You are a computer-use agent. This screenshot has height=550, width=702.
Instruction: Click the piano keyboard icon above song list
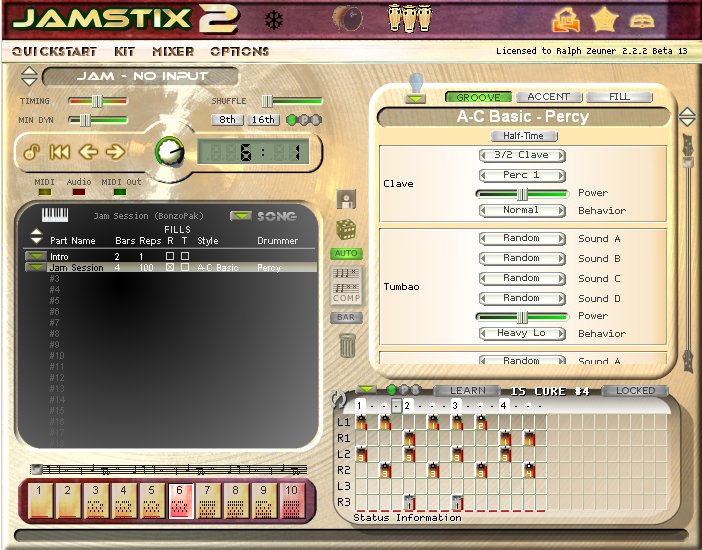tap(54, 215)
